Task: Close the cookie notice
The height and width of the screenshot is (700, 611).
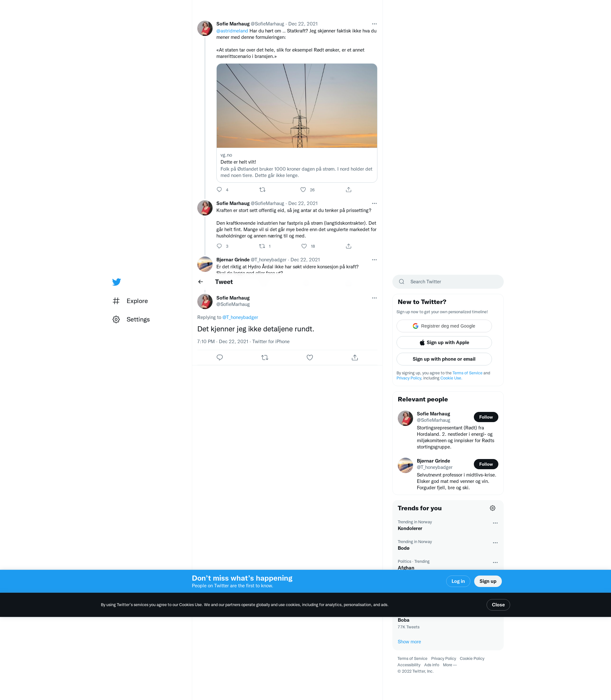Action: coord(498,605)
